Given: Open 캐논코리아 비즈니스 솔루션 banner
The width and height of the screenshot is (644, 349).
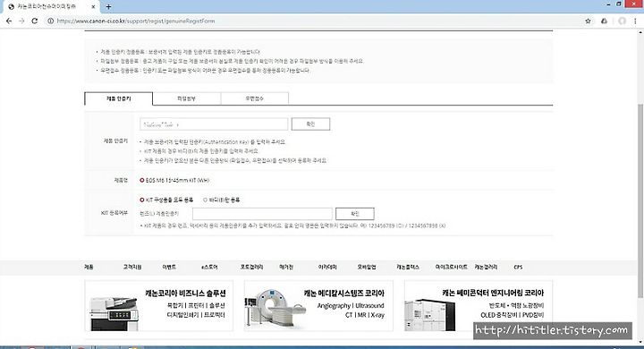Looking at the screenshot, I should pos(158,305).
